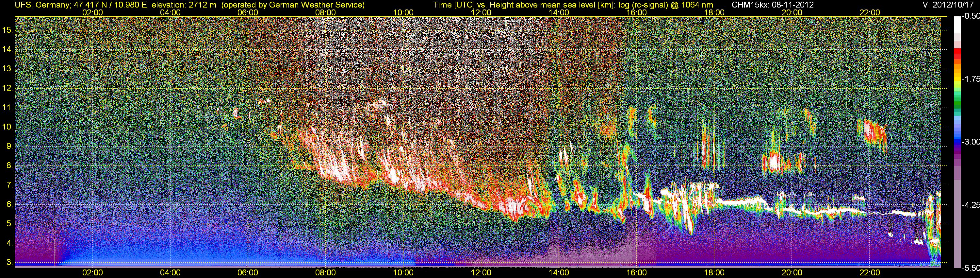Click the 10:00 tick on bottom time axis

click(403, 273)
